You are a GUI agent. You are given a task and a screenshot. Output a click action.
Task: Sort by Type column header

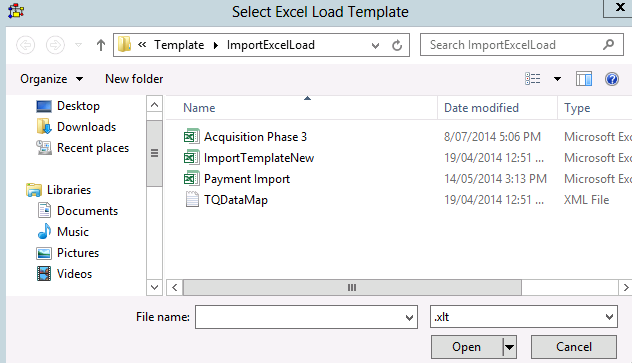click(577, 108)
